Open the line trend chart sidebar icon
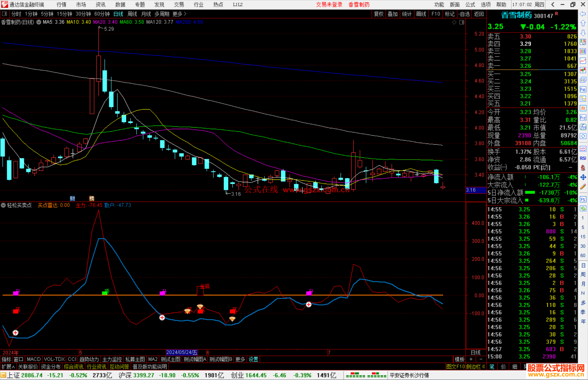The width and height of the screenshot is (588, 380). (x=583, y=61)
